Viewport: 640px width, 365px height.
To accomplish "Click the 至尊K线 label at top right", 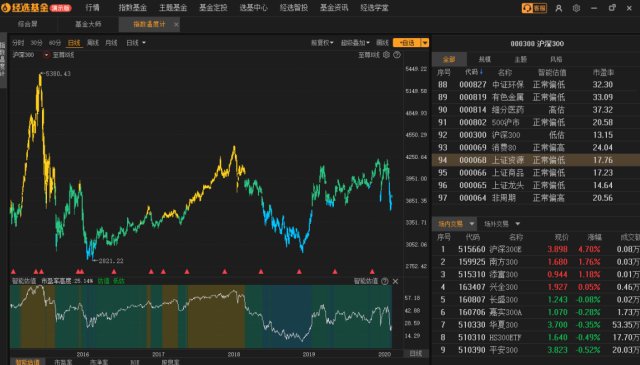I will pyautogui.click(x=369, y=55).
